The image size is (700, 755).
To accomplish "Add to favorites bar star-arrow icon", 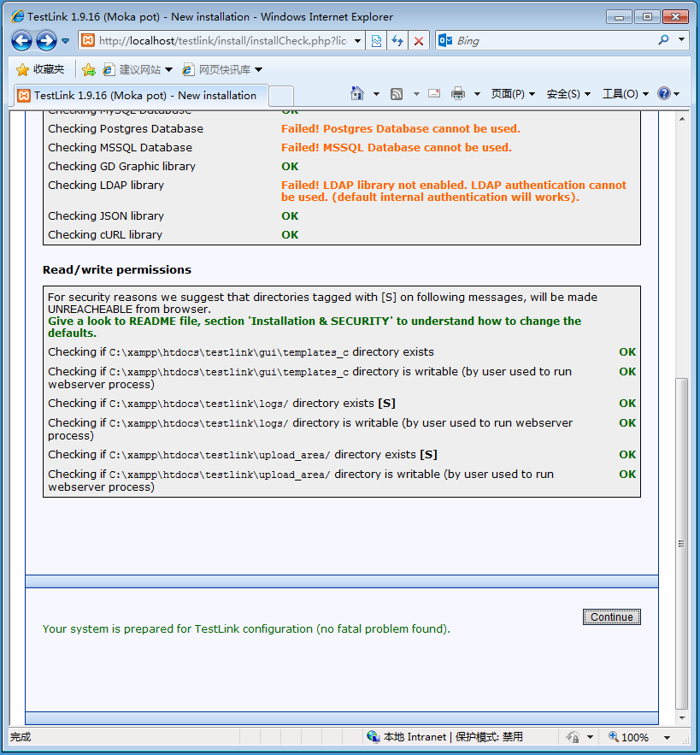I will pyautogui.click(x=89, y=70).
